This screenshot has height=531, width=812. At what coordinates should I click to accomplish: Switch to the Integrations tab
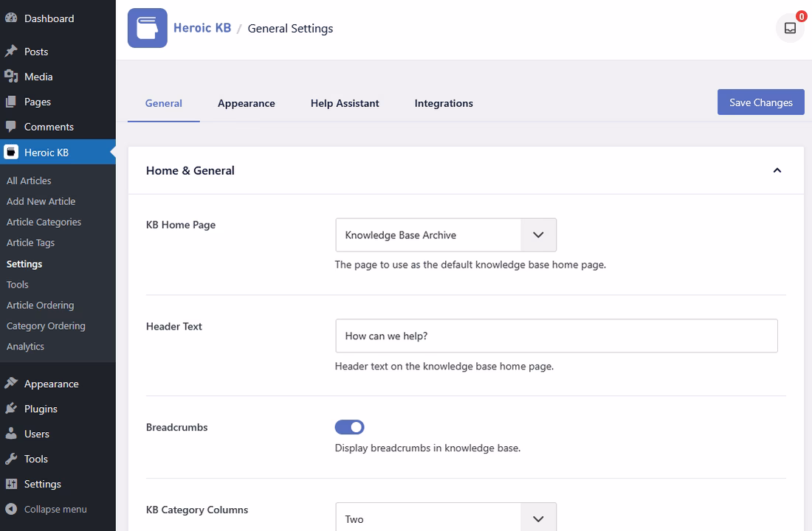444,103
